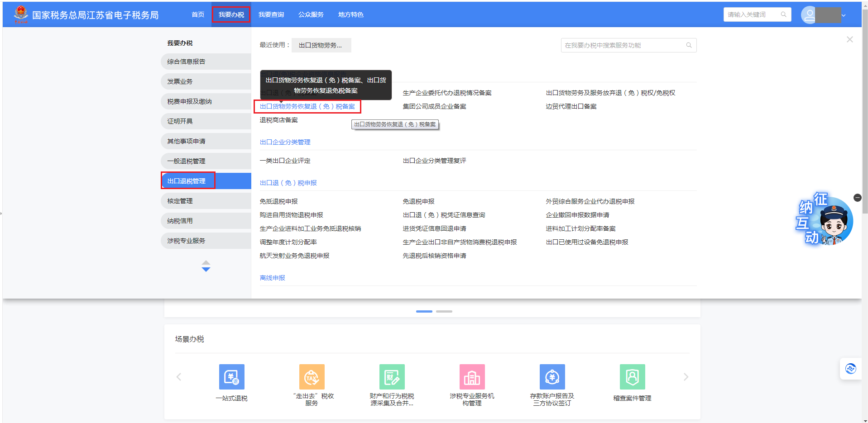868x423 pixels.
Task: Select 出口退税管理 in the sidebar
Action: (x=187, y=181)
